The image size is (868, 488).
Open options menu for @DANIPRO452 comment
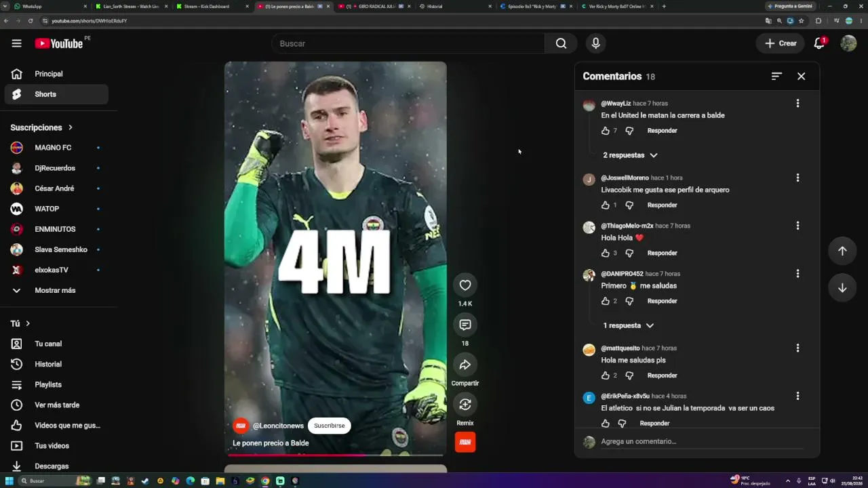(x=797, y=274)
